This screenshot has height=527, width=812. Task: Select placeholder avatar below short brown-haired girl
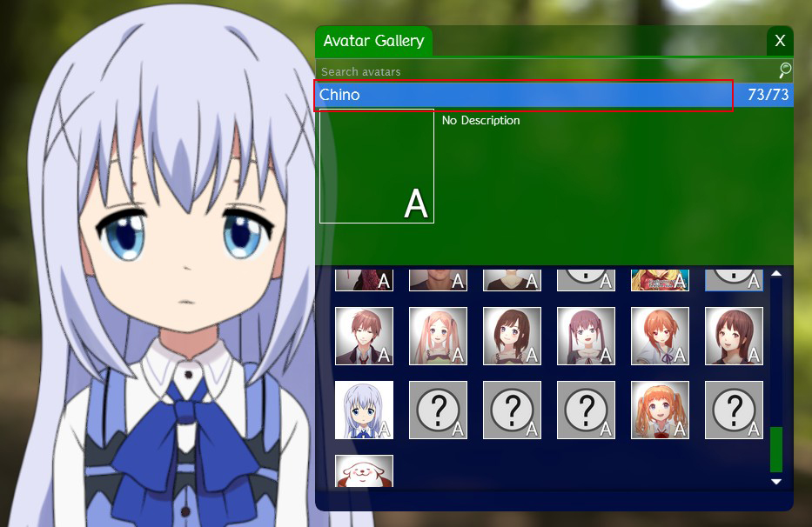coord(512,410)
